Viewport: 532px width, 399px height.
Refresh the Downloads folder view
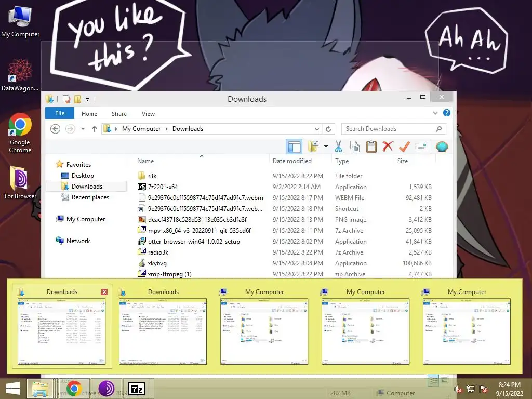pos(328,129)
